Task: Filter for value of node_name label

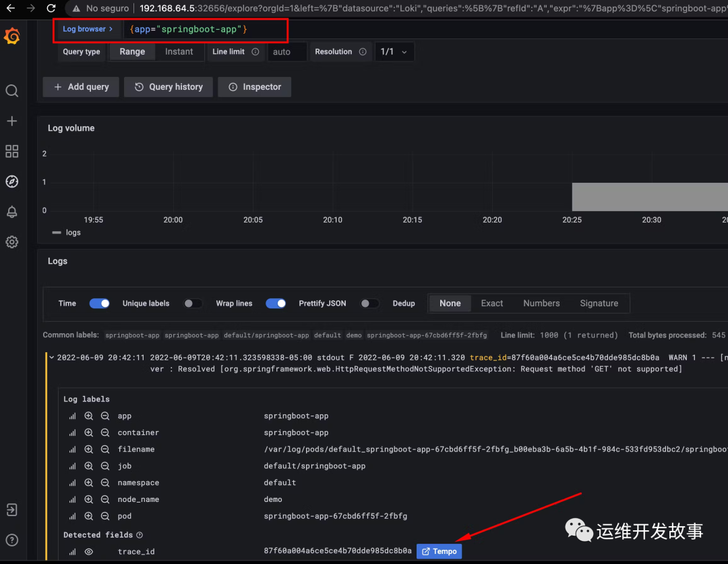Action: pos(89,499)
